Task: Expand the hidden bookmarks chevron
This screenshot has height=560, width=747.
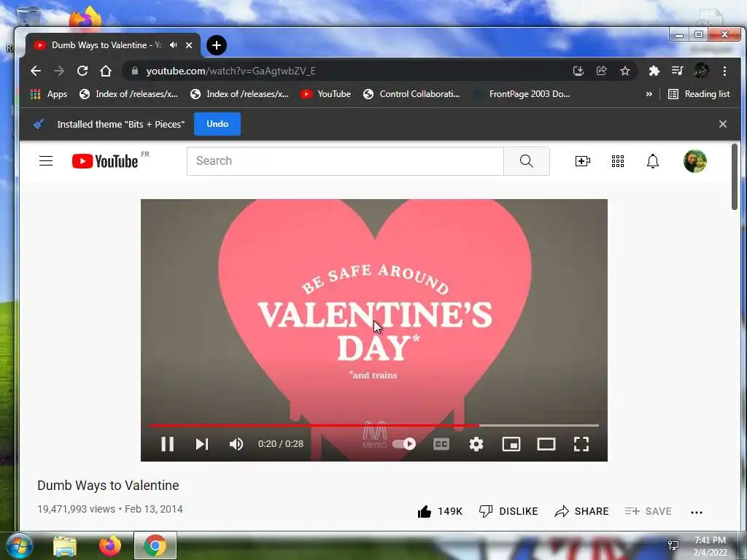Action: point(649,94)
